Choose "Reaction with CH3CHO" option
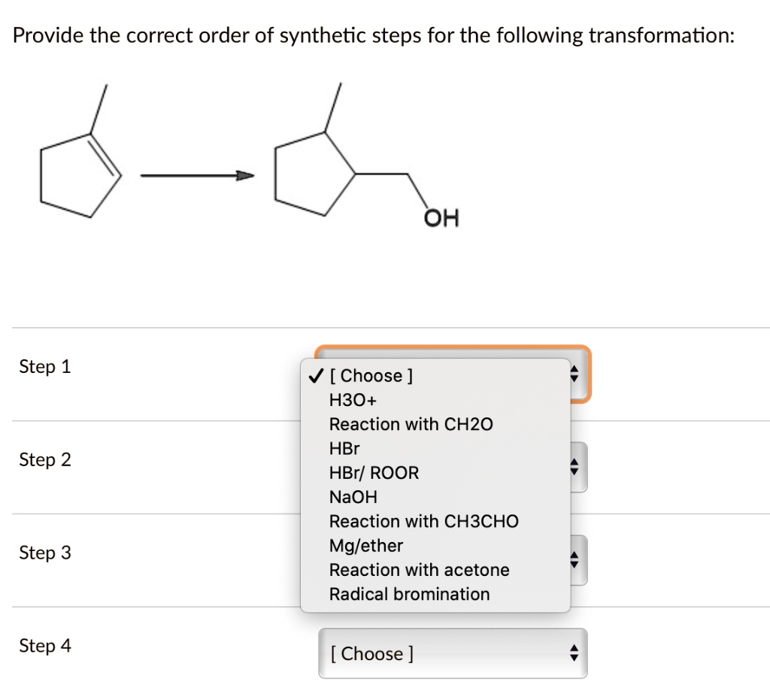The width and height of the screenshot is (770, 700). 423,521
